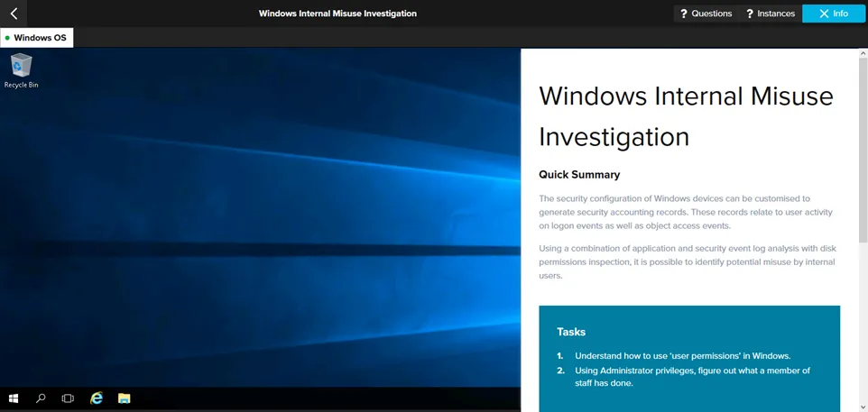868x412 pixels.
Task: Click the taskbar search magnifier icon
Action: pyautogui.click(x=41, y=398)
